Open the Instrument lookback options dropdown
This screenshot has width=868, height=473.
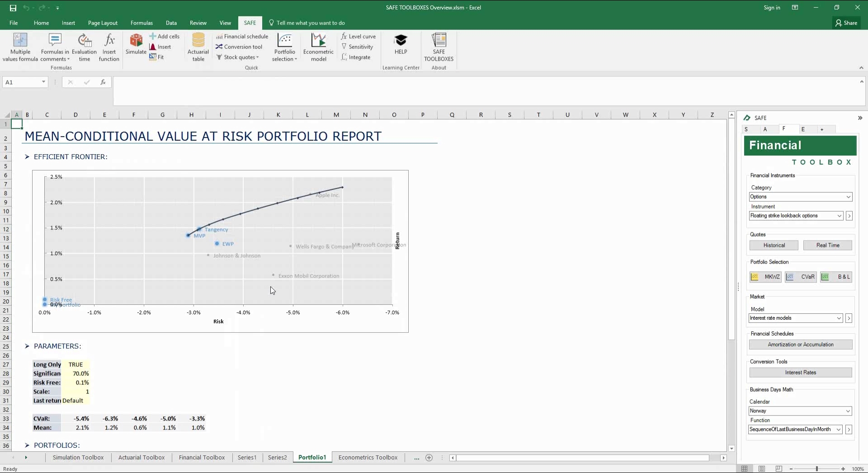840,216
